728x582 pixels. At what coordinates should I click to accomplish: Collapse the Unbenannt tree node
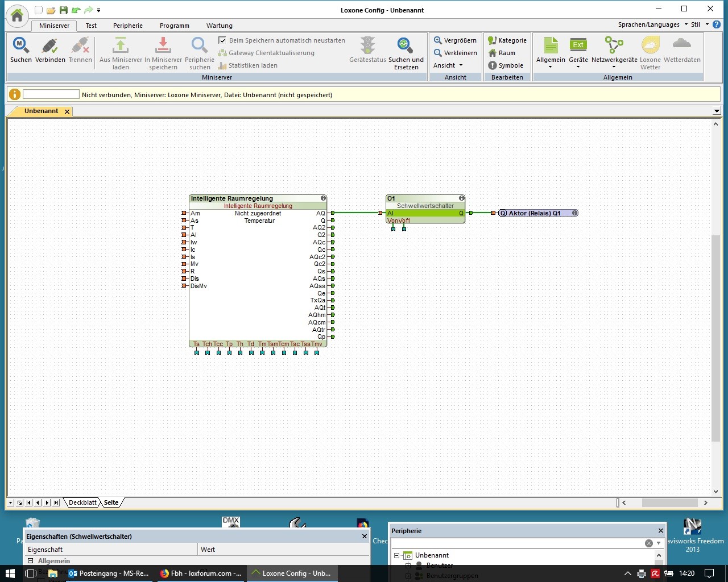[397, 555]
